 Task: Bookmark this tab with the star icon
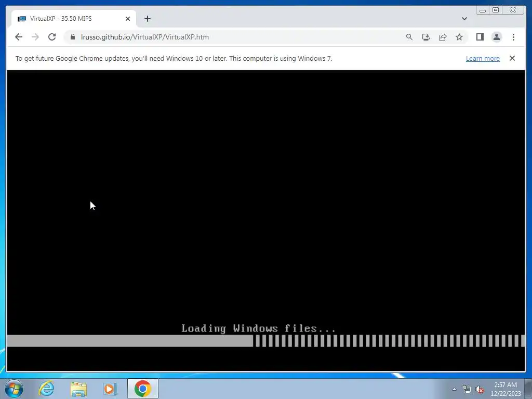coord(459,37)
